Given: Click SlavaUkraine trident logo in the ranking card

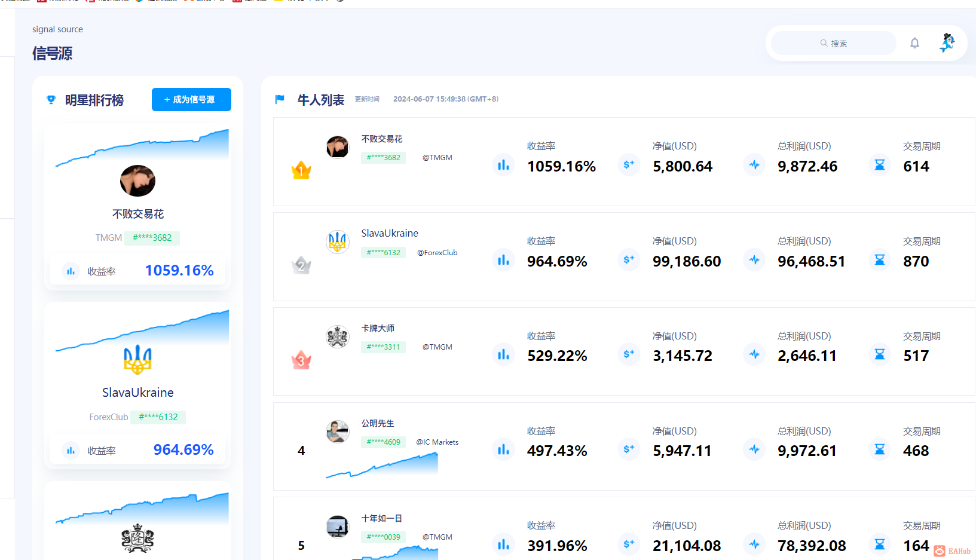Looking at the screenshot, I should tap(137, 359).
